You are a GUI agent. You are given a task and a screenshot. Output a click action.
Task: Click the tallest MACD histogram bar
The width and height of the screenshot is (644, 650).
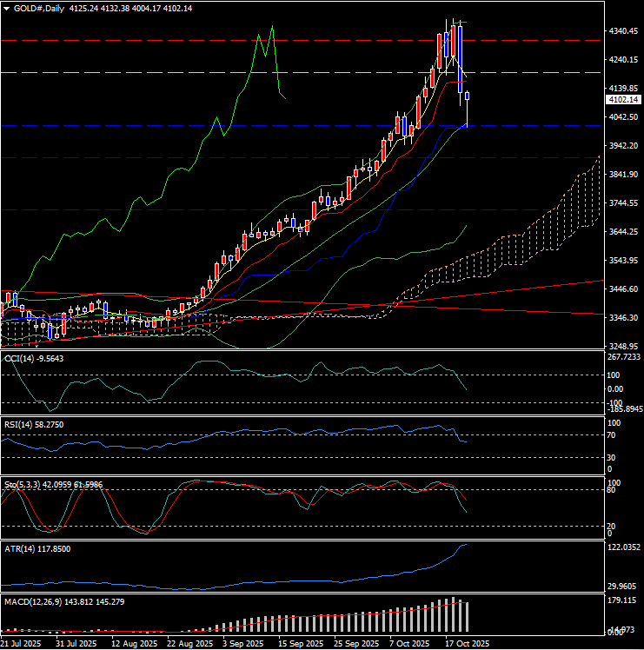[x=452, y=614]
